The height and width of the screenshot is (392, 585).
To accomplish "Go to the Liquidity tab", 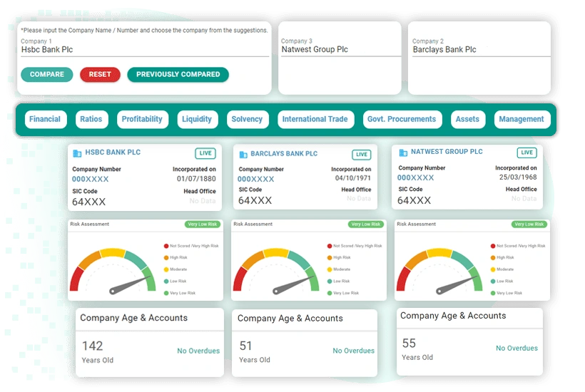I will pyautogui.click(x=197, y=119).
